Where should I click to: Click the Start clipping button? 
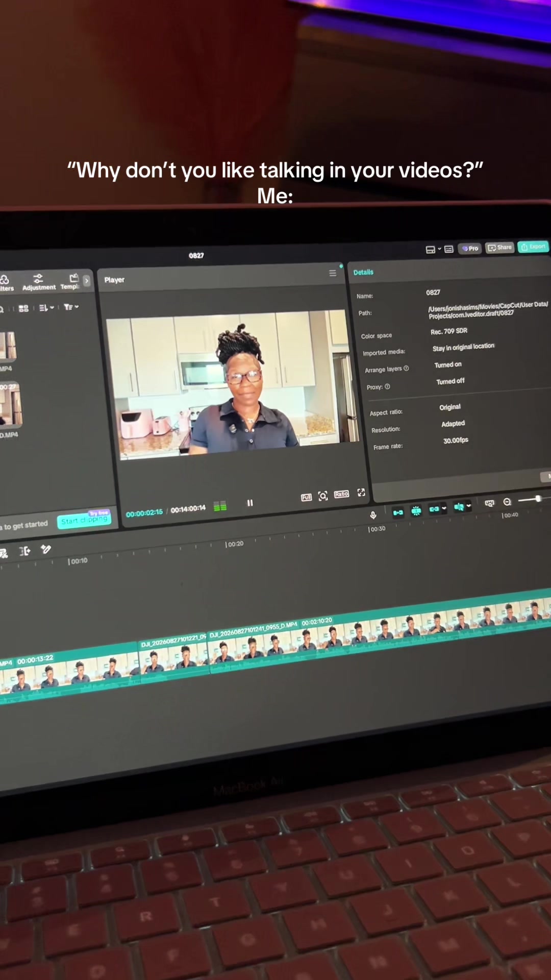[84, 520]
